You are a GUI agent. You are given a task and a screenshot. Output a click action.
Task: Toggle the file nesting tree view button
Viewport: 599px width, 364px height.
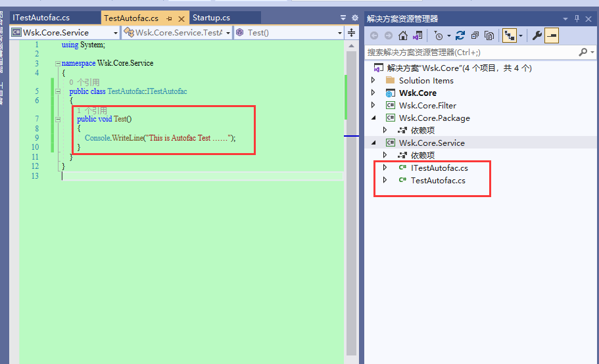509,35
